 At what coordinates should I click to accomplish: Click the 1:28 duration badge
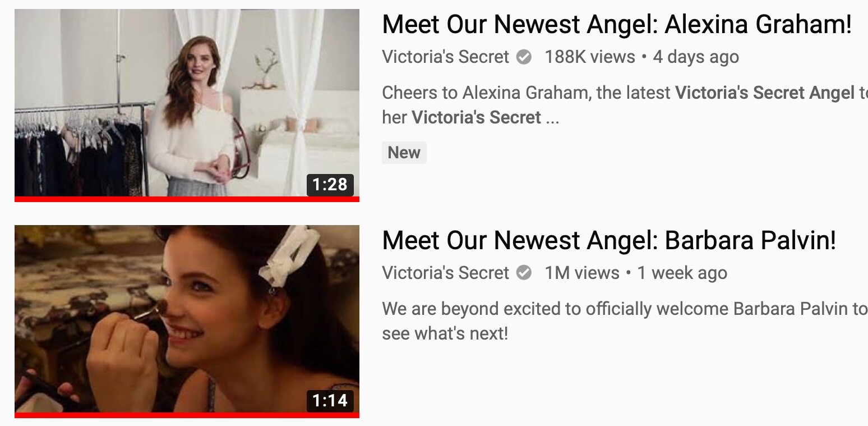coord(330,184)
